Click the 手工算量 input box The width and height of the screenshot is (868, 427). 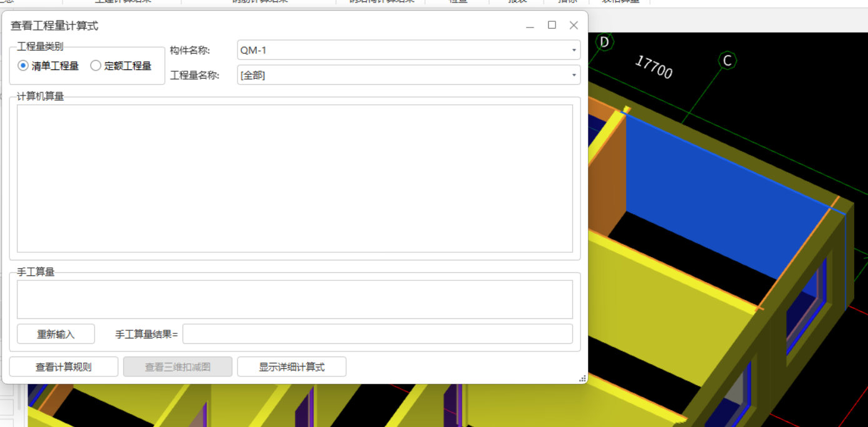[295, 300]
